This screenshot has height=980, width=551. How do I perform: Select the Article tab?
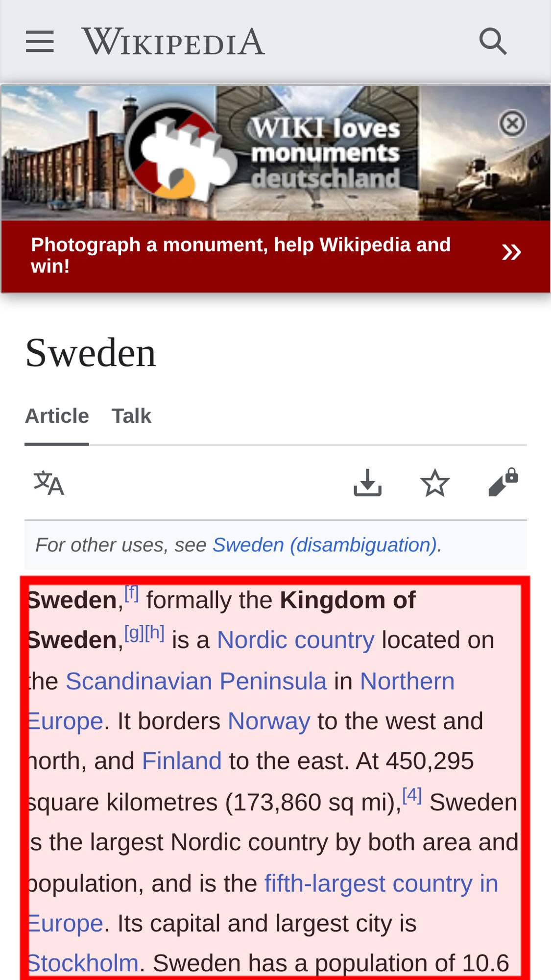[x=57, y=416]
